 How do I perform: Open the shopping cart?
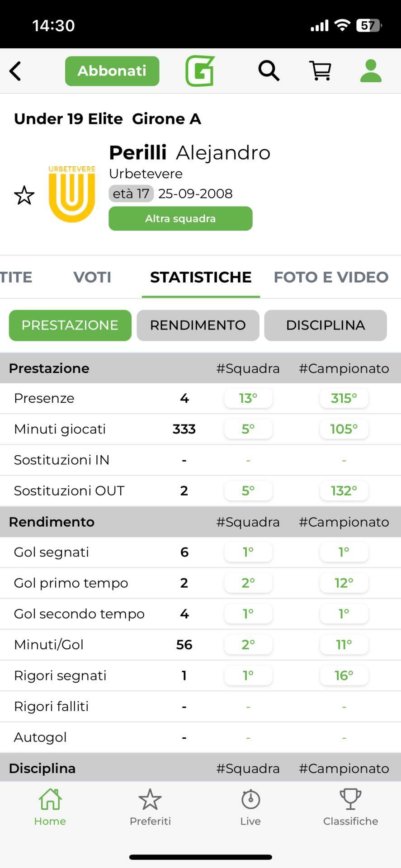320,71
